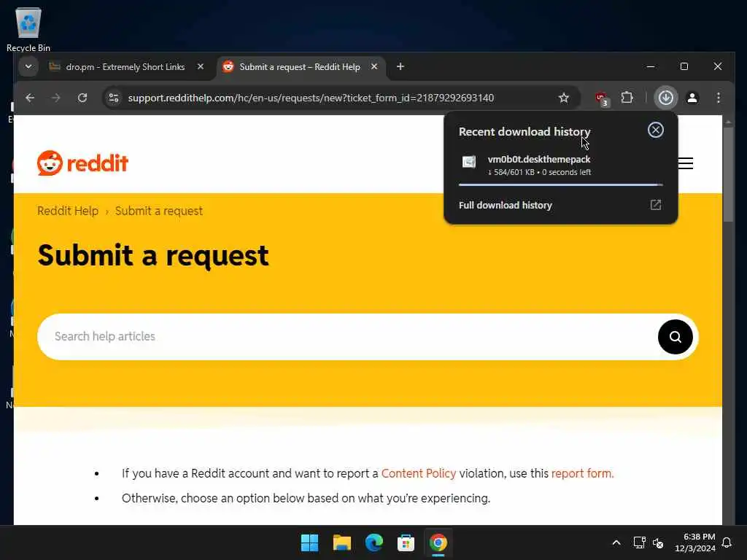Switch to dro.pm Extremely Short Links tab
Image resolution: width=747 pixels, height=560 pixels.
[x=125, y=67]
